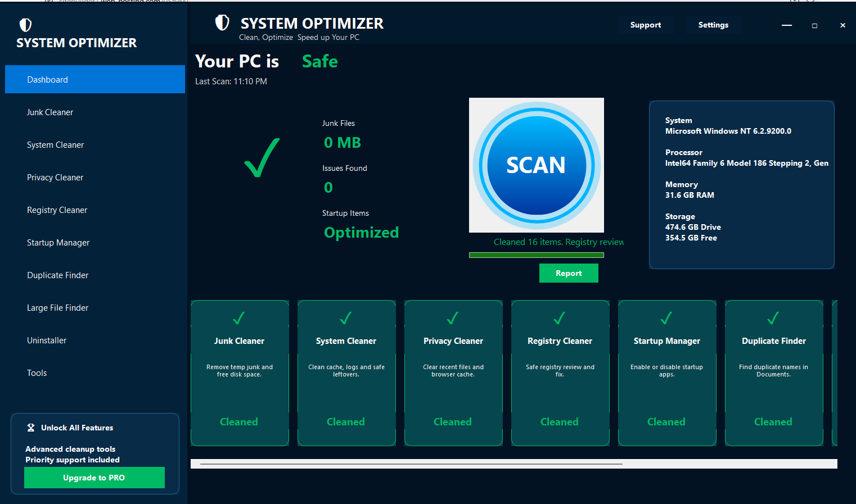Image resolution: width=856 pixels, height=504 pixels.
Task: Click 'Find duplicate names in Documents' description
Action: tap(774, 371)
